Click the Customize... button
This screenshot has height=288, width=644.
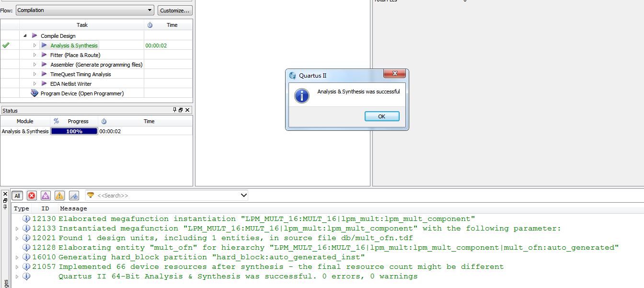tap(175, 11)
